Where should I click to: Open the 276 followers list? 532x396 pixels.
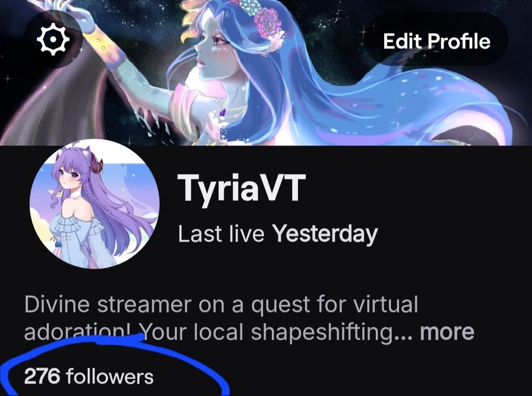pos(89,376)
